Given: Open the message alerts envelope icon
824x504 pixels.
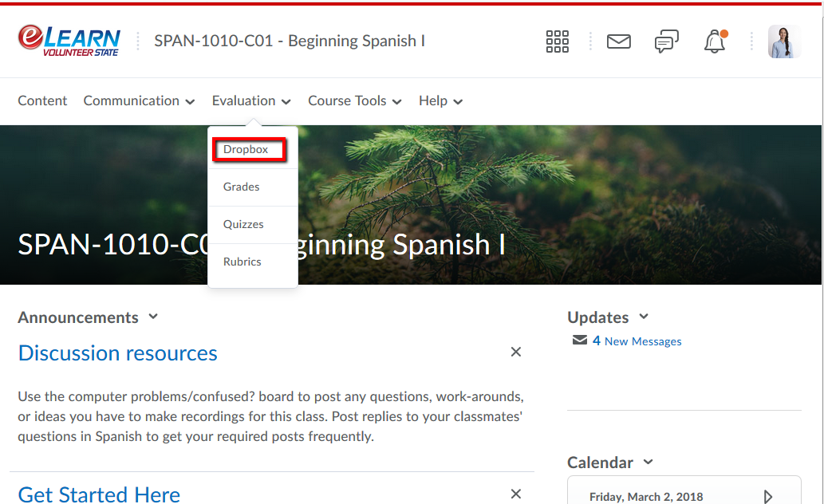Looking at the screenshot, I should coord(619,41).
